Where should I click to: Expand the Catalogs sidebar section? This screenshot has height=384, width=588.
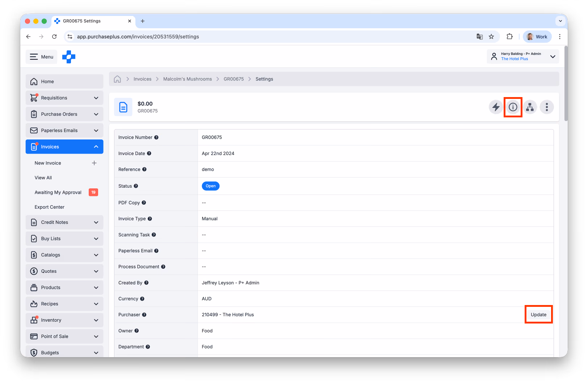pos(64,255)
